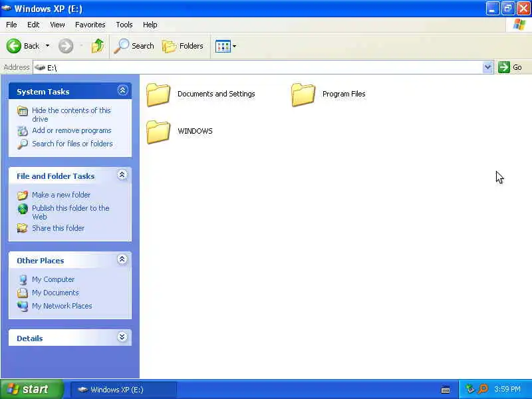Click the My Network Places icon
Image resolution: width=532 pixels, height=399 pixels.
pos(23,306)
